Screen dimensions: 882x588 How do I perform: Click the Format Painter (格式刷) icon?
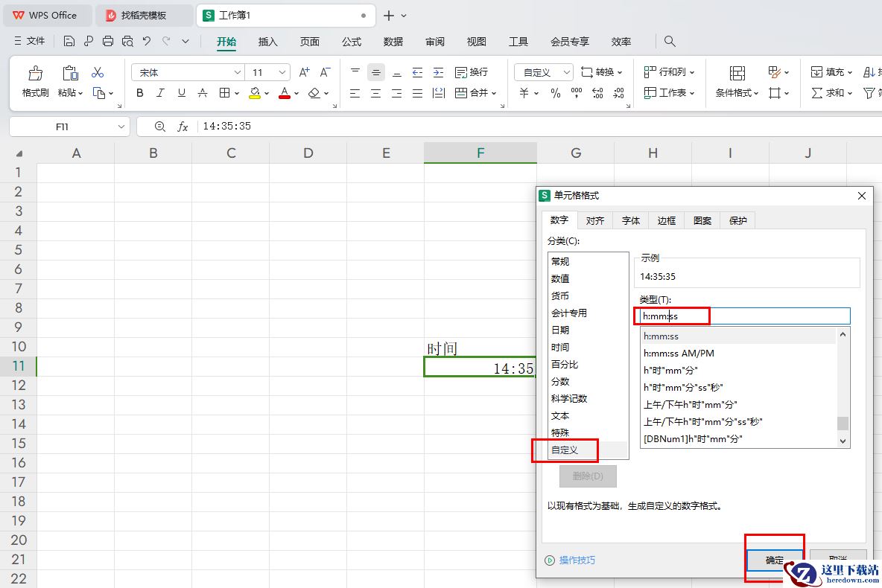tap(35, 73)
